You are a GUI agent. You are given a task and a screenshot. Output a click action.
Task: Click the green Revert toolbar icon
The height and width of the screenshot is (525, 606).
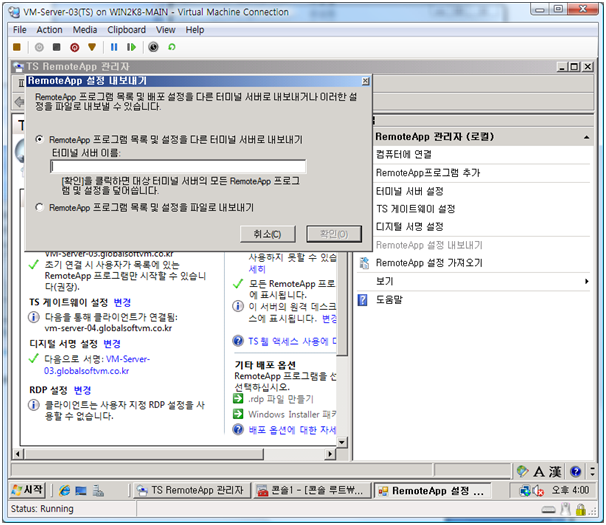point(172,47)
